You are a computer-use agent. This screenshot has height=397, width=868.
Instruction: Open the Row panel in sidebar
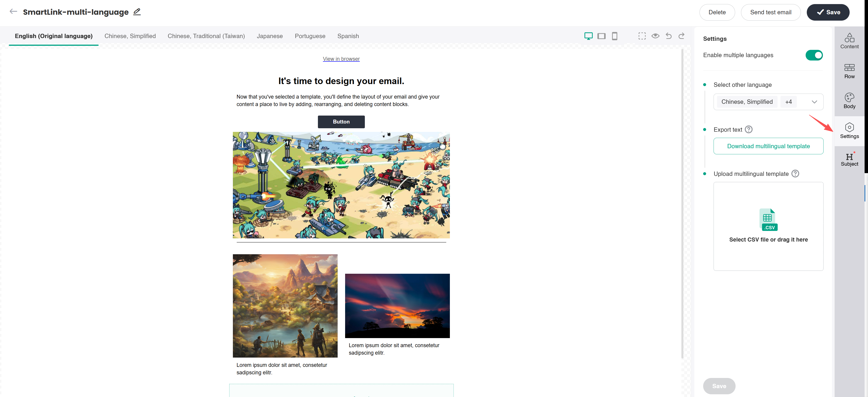(x=849, y=71)
